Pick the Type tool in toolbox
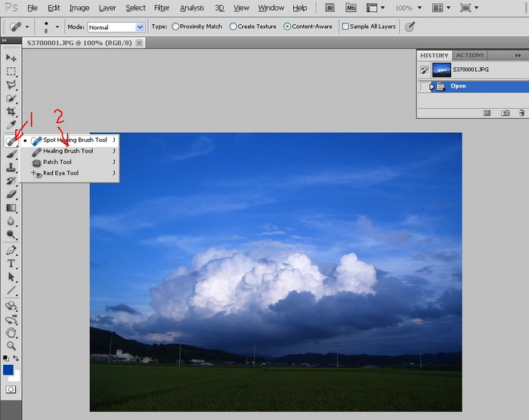 (x=11, y=264)
